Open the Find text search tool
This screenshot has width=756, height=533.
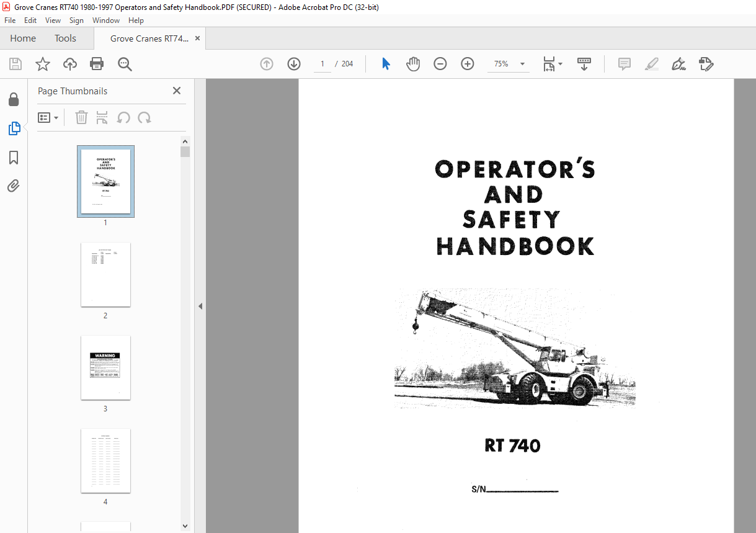coord(125,64)
